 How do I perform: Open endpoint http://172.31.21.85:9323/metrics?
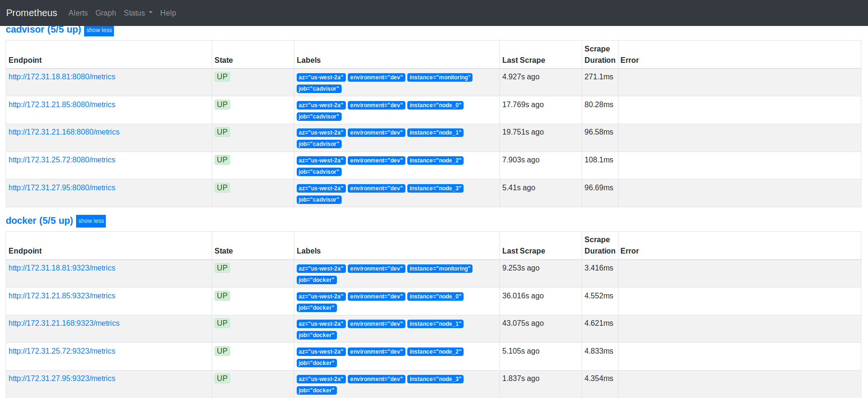(62, 296)
